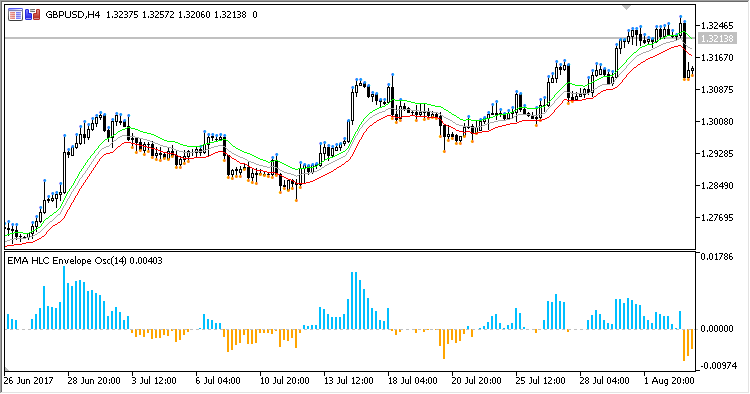Click price axis value 1.32465
Image resolution: width=750 pixels, height=394 pixels.
coord(717,25)
